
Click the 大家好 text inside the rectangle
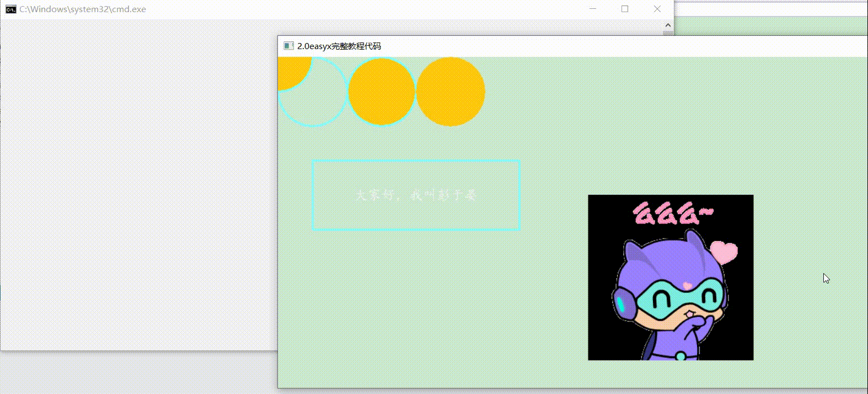[374, 195]
